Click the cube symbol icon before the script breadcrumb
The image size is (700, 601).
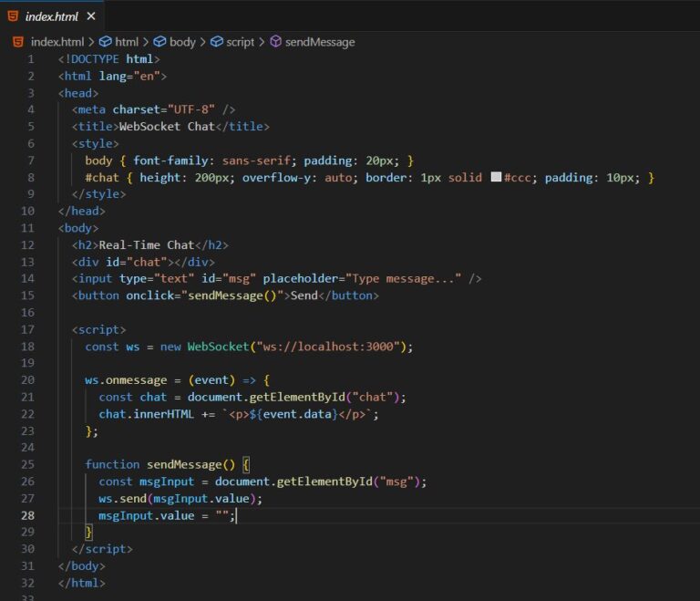tap(217, 42)
